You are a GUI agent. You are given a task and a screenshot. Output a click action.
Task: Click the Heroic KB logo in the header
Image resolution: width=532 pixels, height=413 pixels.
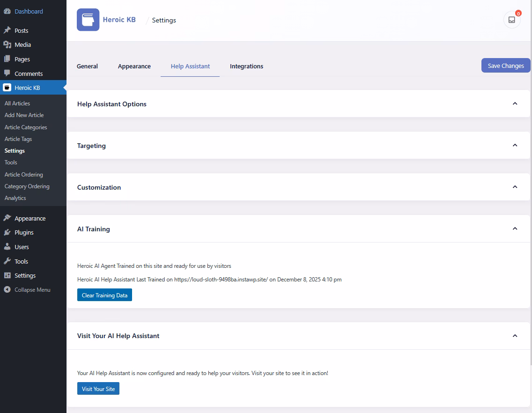coord(88,20)
